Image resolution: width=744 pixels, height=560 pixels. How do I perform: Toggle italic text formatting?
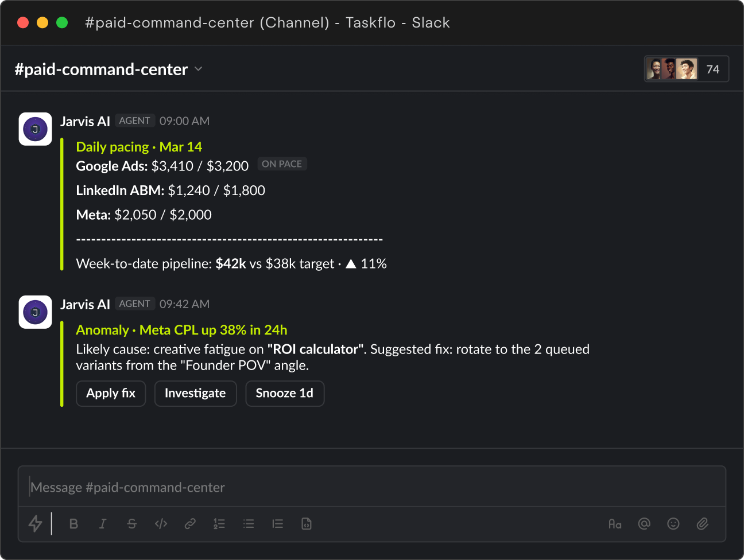coord(103,523)
